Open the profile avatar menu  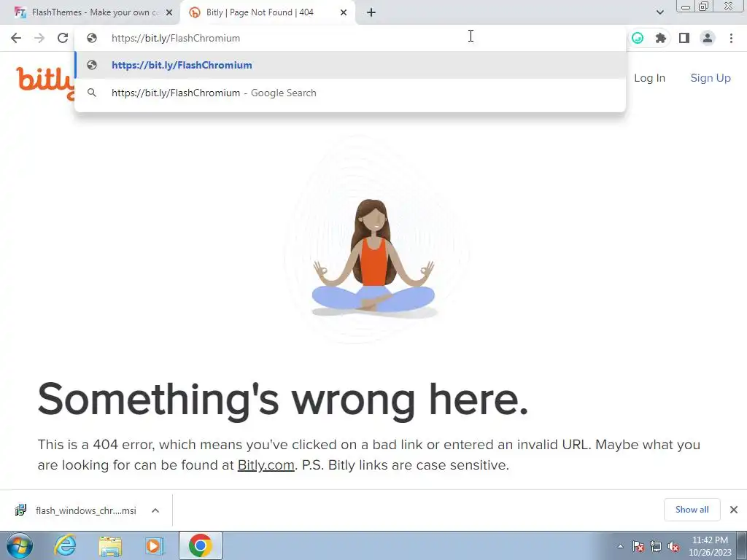[708, 38]
